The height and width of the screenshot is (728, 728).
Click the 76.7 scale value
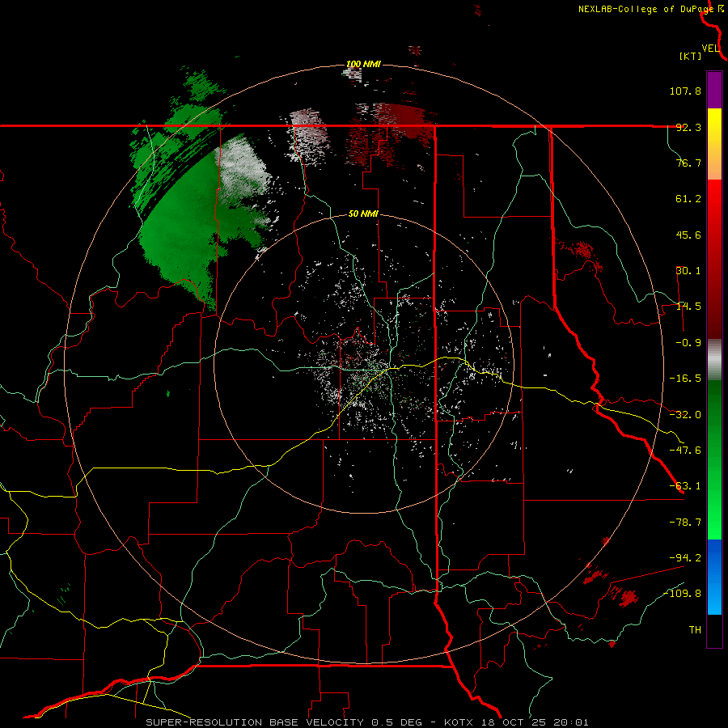(688, 163)
